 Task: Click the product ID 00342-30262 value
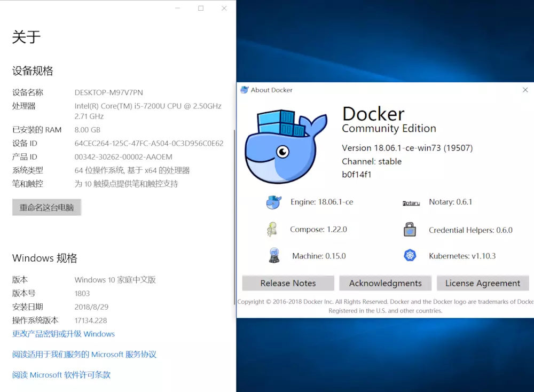tap(123, 157)
